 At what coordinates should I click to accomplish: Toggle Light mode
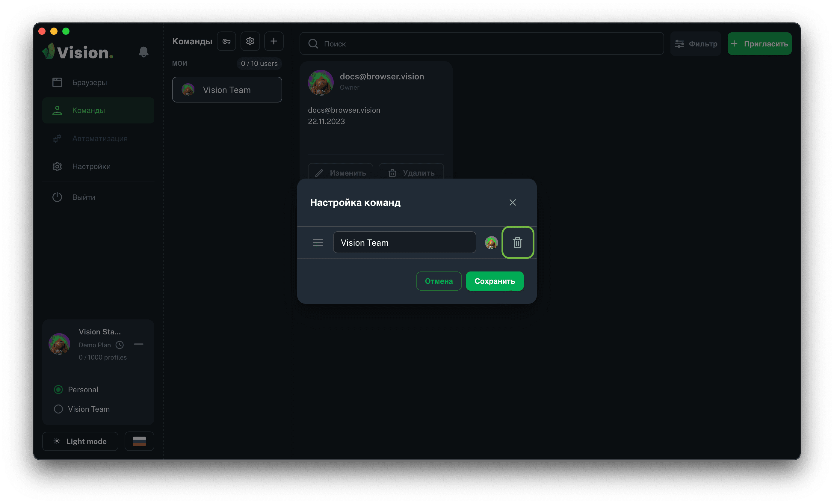pyautogui.click(x=80, y=441)
